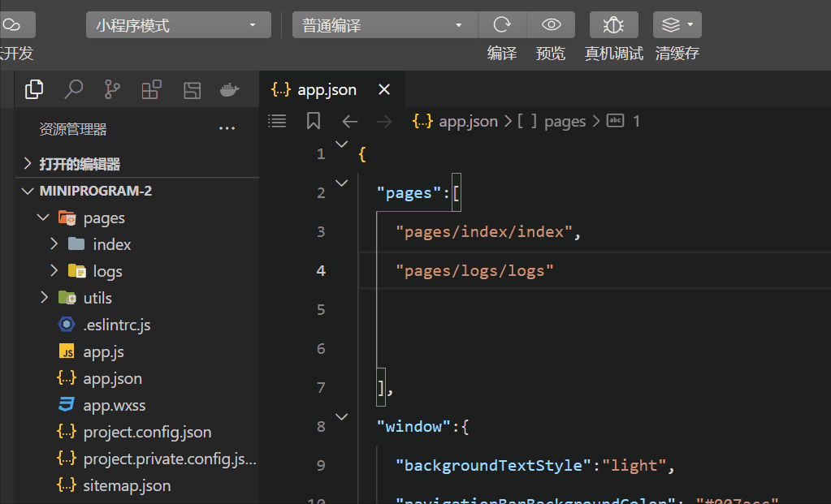Go forward with the right arrow icon
The height and width of the screenshot is (504, 831).
[x=383, y=121]
